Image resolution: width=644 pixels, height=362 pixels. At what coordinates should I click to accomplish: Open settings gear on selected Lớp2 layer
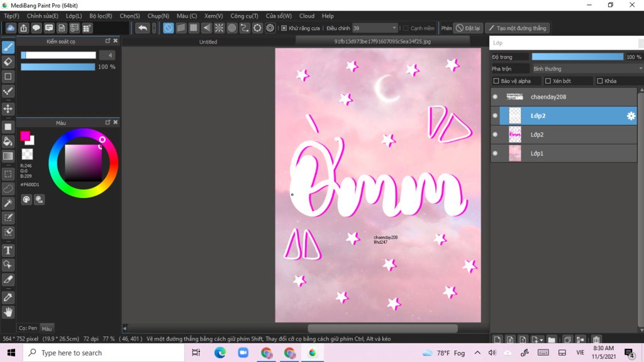(x=631, y=116)
